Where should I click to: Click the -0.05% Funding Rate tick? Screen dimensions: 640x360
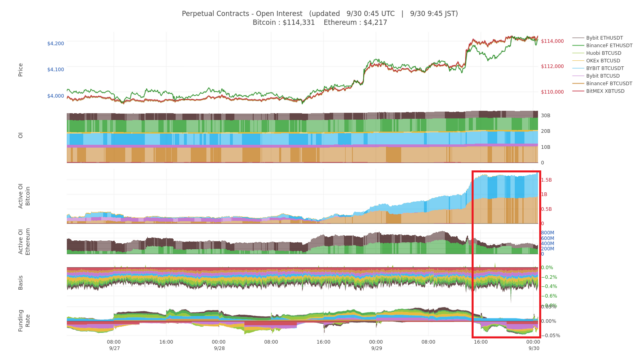point(550,336)
